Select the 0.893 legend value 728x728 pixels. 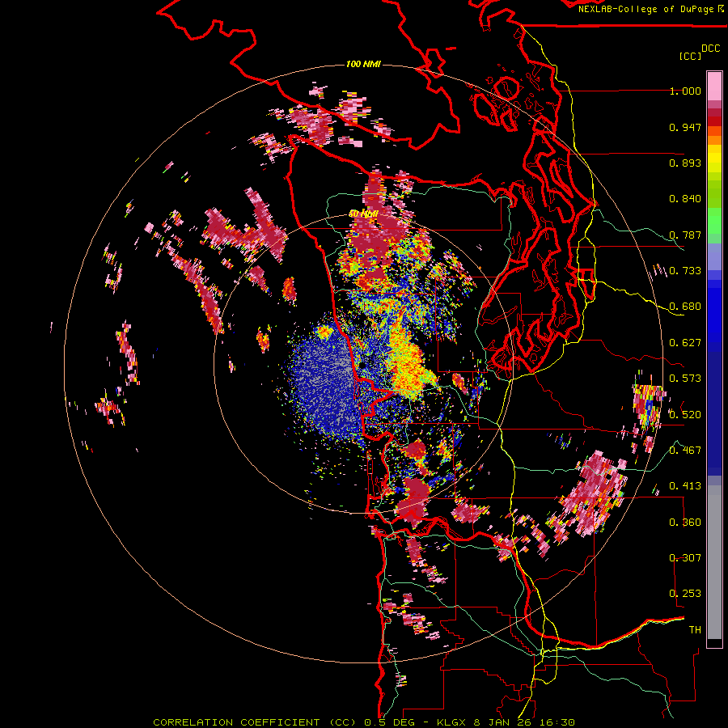tap(685, 163)
